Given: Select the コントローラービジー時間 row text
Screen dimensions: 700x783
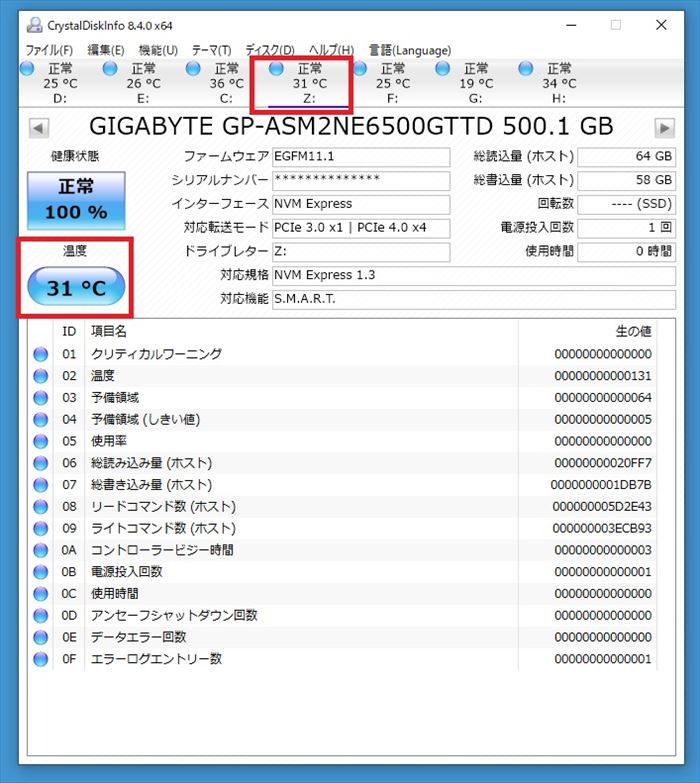Looking at the screenshot, I should coord(162,550).
